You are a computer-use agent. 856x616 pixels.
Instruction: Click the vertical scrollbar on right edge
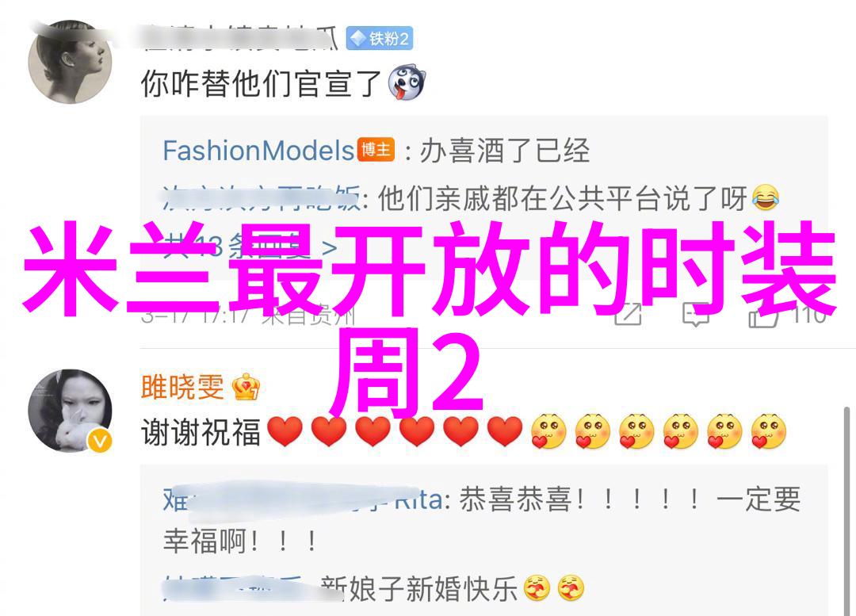846,511
